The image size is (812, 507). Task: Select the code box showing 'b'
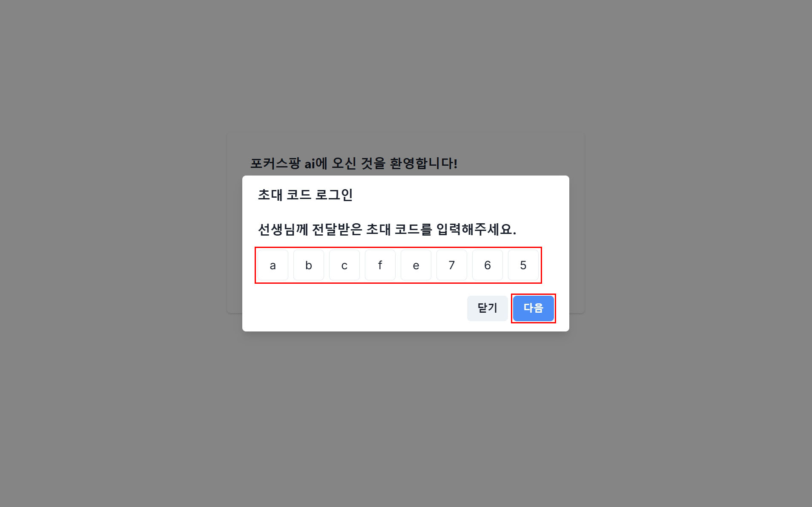coord(309,265)
